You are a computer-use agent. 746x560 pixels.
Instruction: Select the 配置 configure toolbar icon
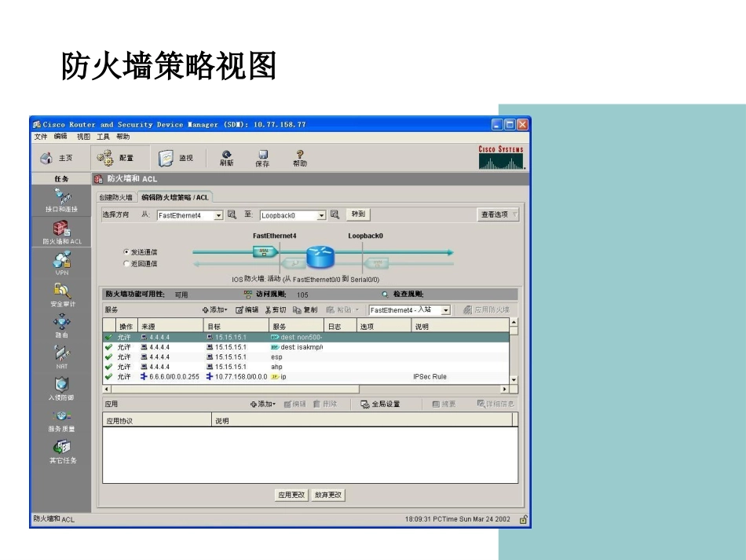click(x=104, y=158)
